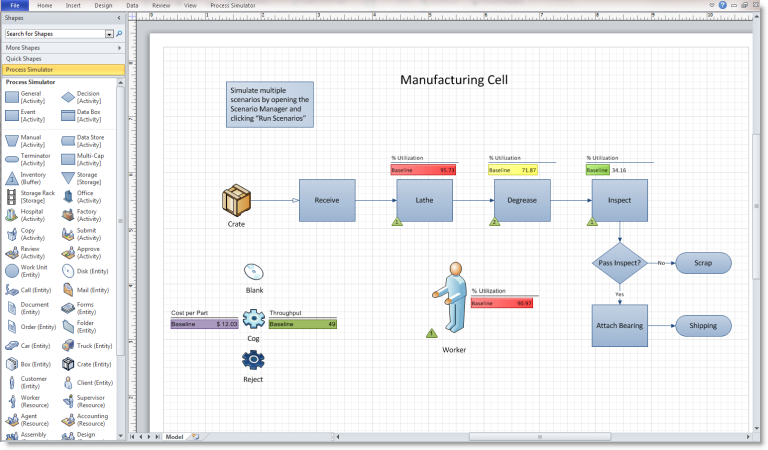Click the Crate icon on the canvas
The width and height of the screenshot is (768, 450).
click(236, 200)
